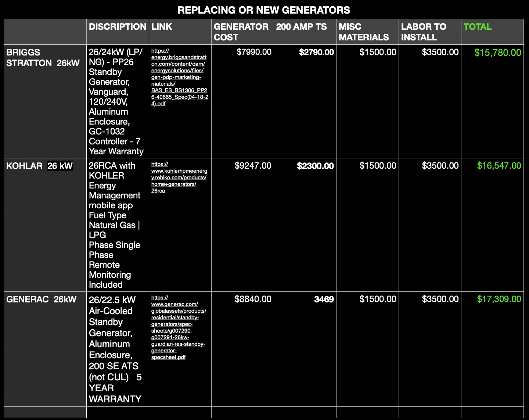Click transfer switch price "$2790.00"
Image resolution: width=529 pixels, height=420 pixels.
[x=316, y=53]
